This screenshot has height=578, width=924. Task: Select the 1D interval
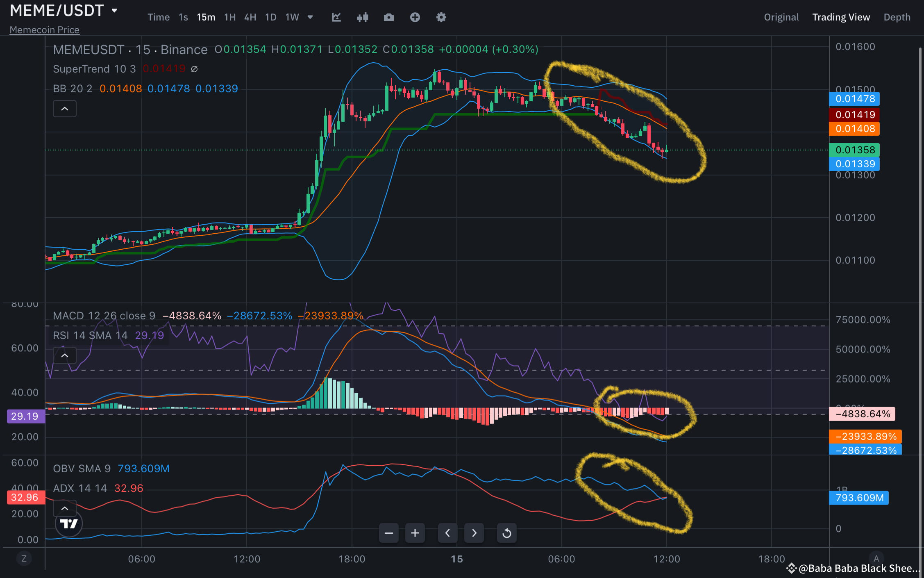click(270, 17)
